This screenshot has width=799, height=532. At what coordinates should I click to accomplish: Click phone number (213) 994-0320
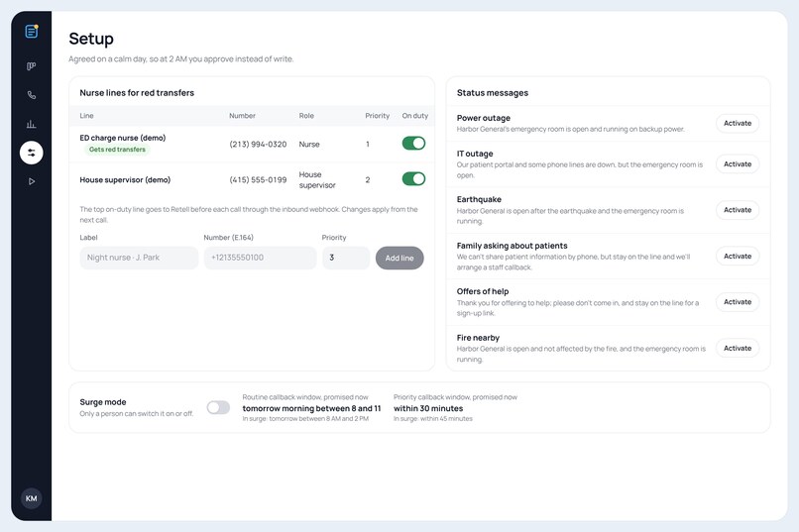pos(258,144)
